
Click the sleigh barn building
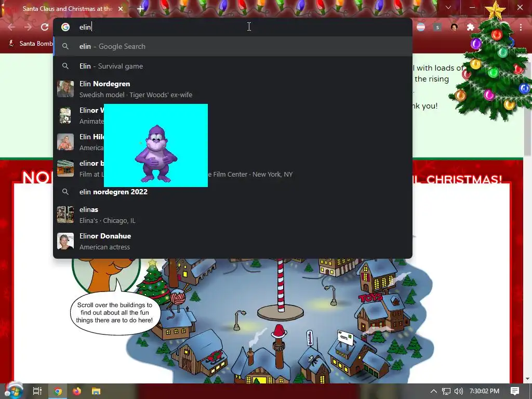click(x=201, y=353)
